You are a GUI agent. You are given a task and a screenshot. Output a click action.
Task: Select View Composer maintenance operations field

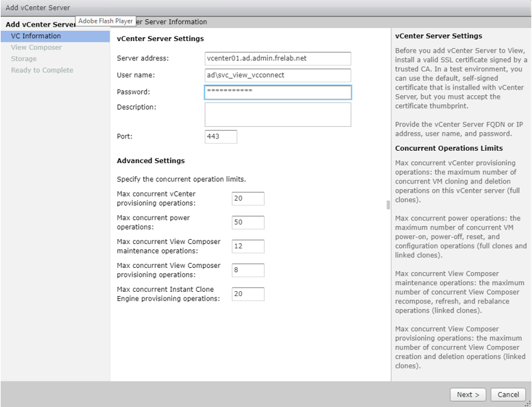pyautogui.click(x=247, y=246)
